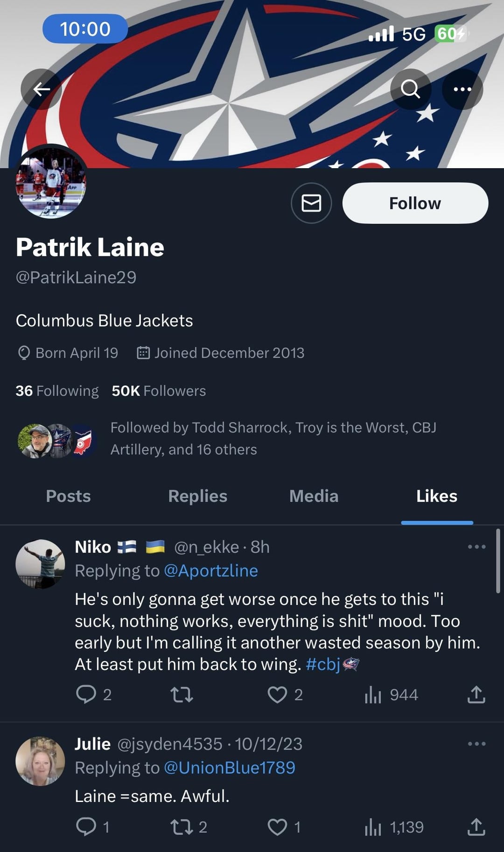Tap the direct message envelope icon
Image resolution: width=504 pixels, height=852 pixels.
311,203
